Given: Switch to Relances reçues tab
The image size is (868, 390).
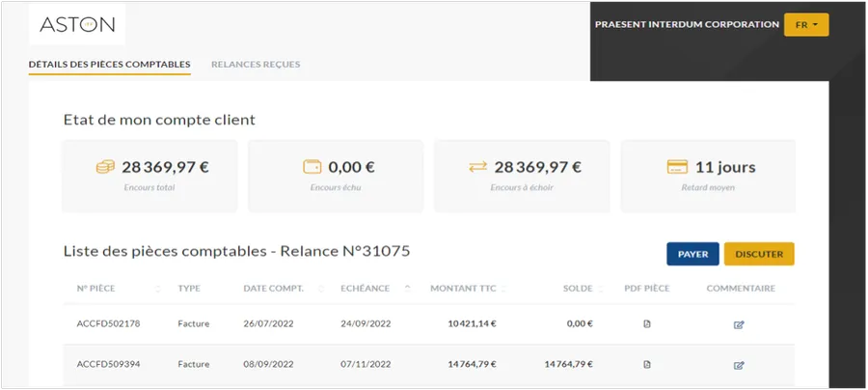Looking at the screenshot, I should (x=256, y=65).
